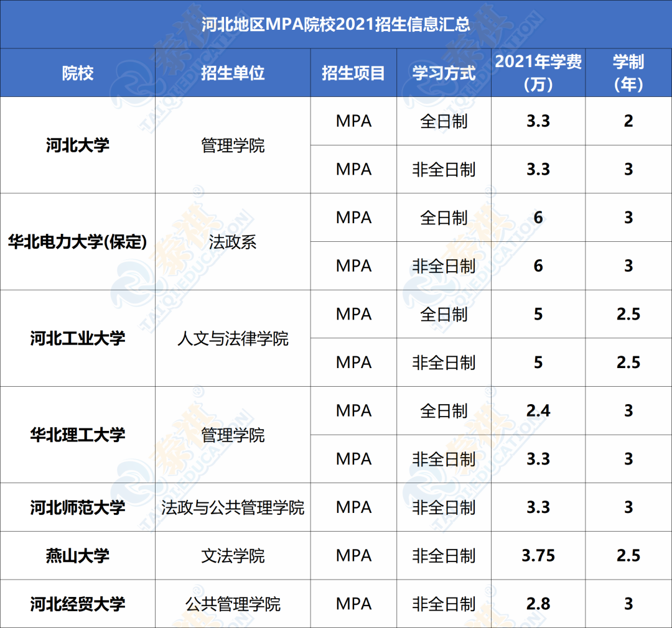672x628 pixels.
Task: Select the 河北师范大学 cell
Action: 78,507
